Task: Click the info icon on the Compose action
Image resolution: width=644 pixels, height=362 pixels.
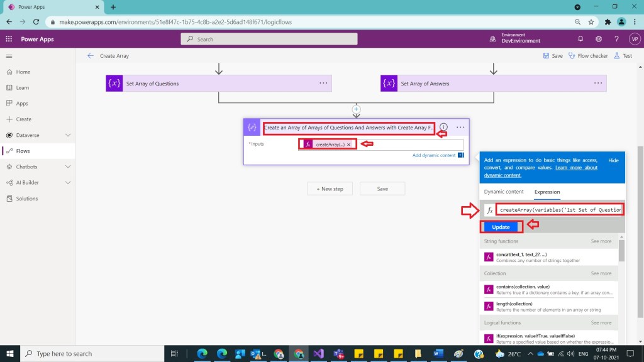Action: (x=443, y=127)
